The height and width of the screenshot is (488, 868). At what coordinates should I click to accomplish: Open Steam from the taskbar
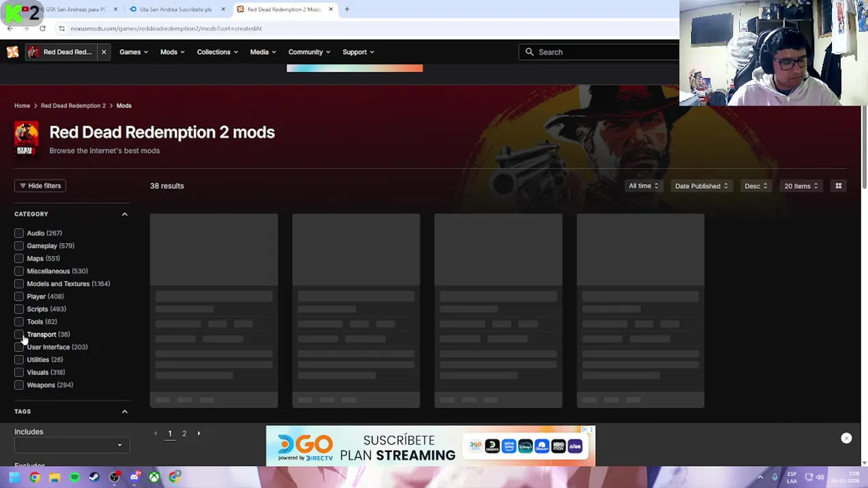[x=94, y=478]
